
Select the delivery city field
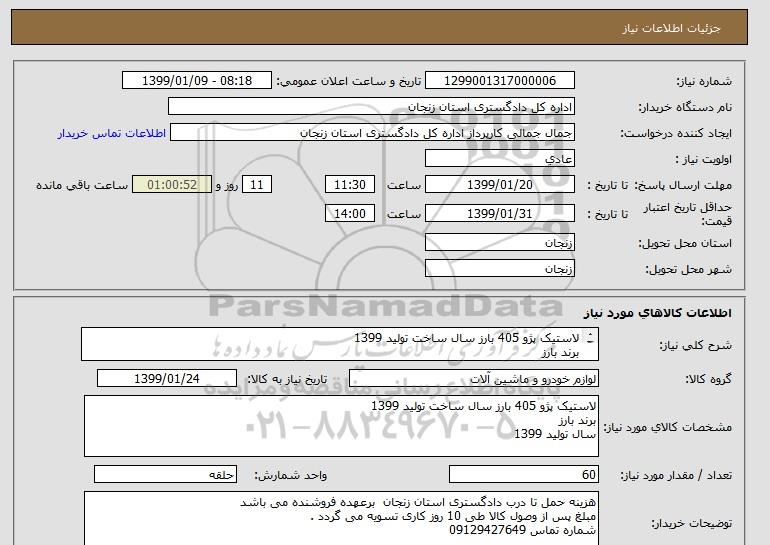[x=499, y=269]
